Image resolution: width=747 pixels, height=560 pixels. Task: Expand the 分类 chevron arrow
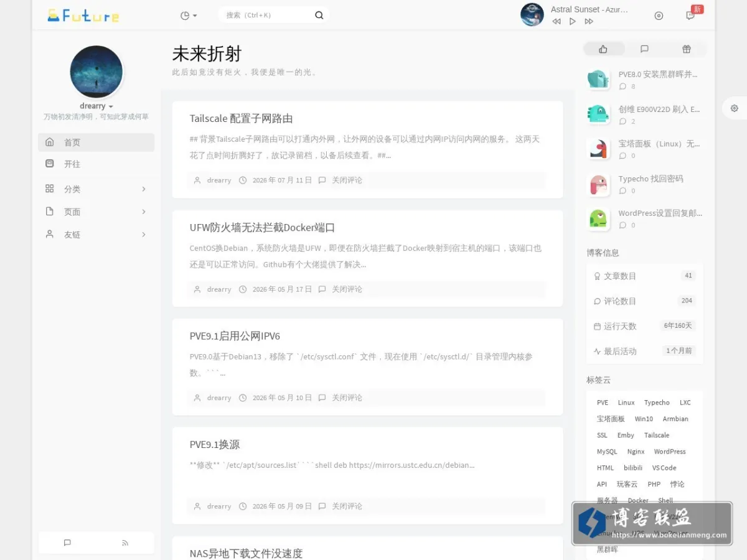pyautogui.click(x=144, y=189)
